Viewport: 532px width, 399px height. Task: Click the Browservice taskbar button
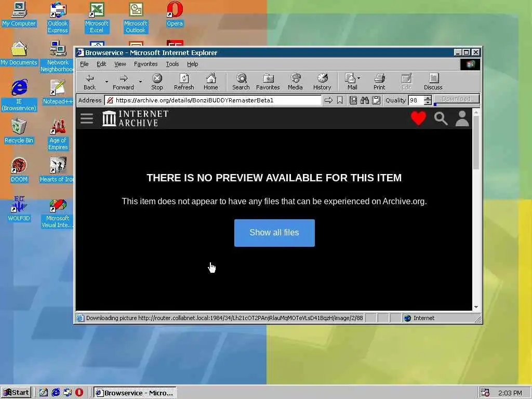(135, 393)
